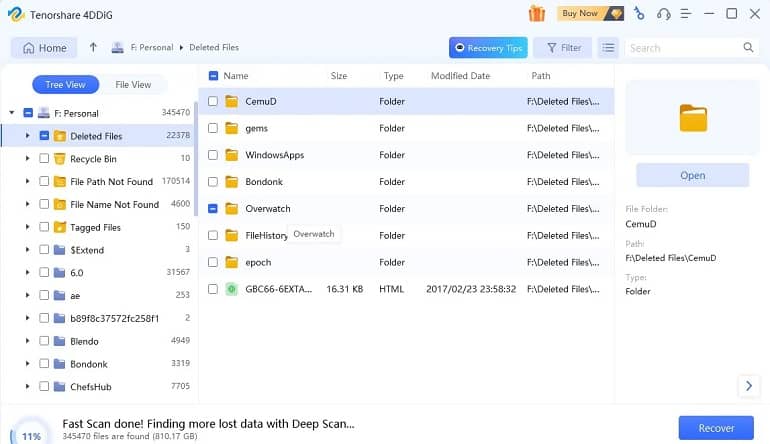Switch to Tree View tab
This screenshot has width=770, height=444.
65,84
